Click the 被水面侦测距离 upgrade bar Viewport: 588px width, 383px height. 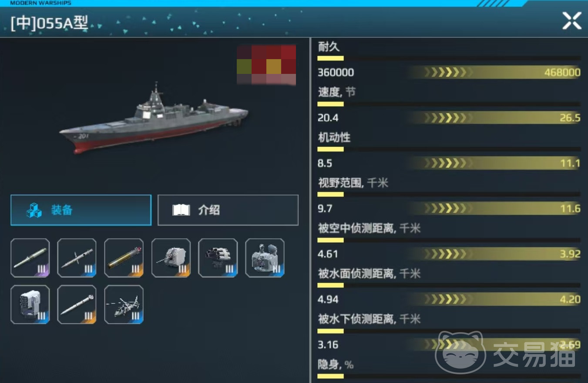click(494, 299)
